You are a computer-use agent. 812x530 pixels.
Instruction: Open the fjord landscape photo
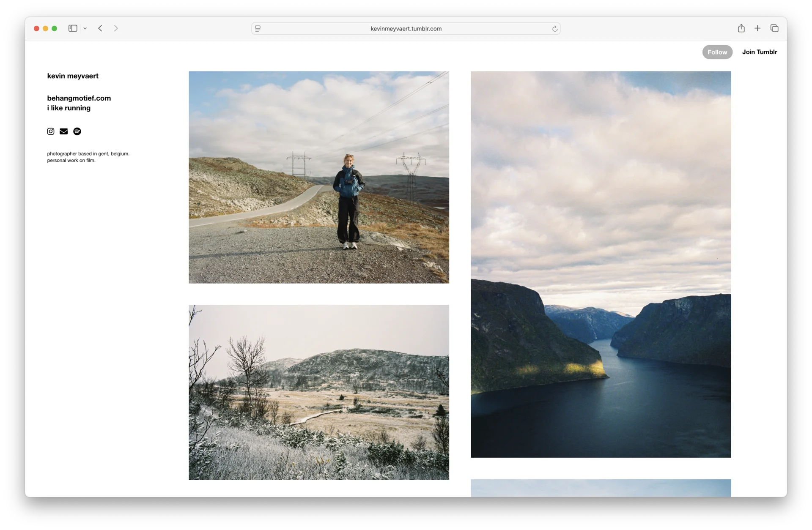click(601, 264)
